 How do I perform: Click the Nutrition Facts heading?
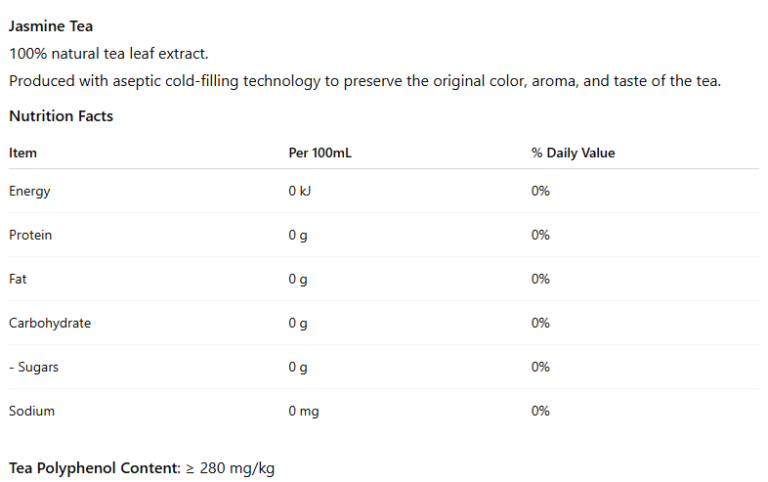pyautogui.click(x=61, y=116)
